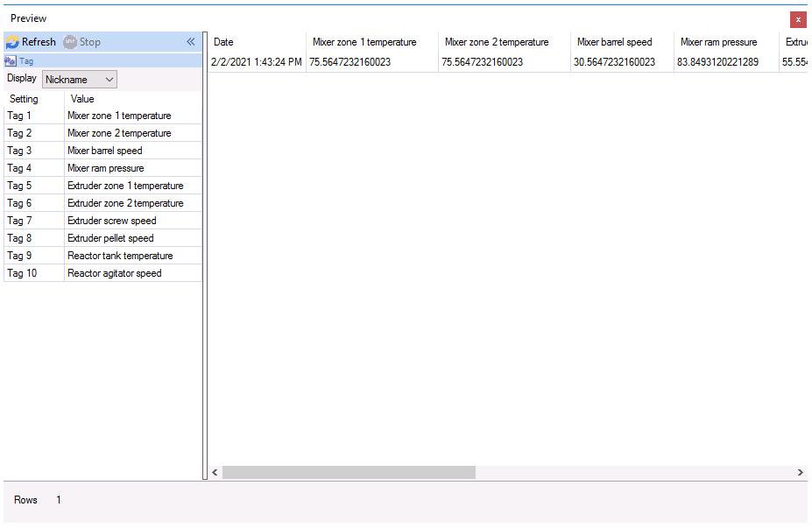Click the horizontal scrollbar thumb
The image size is (812, 528).
[x=349, y=472]
